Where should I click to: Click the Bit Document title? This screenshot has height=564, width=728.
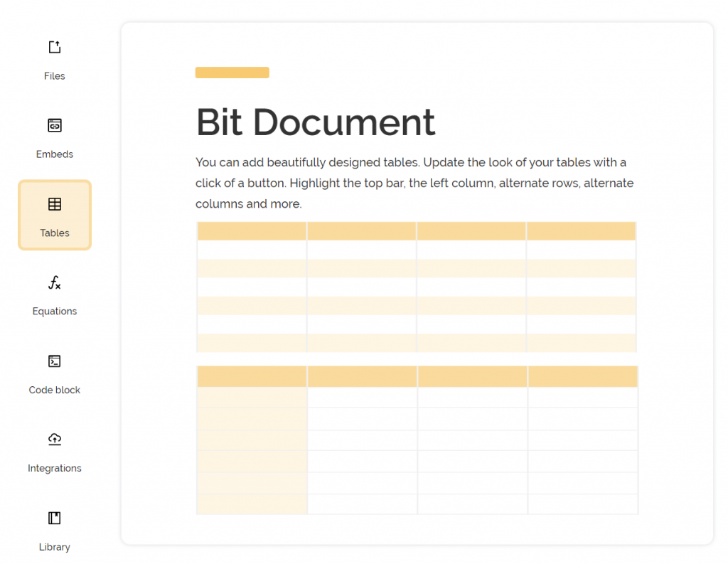click(x=316, y=122)
